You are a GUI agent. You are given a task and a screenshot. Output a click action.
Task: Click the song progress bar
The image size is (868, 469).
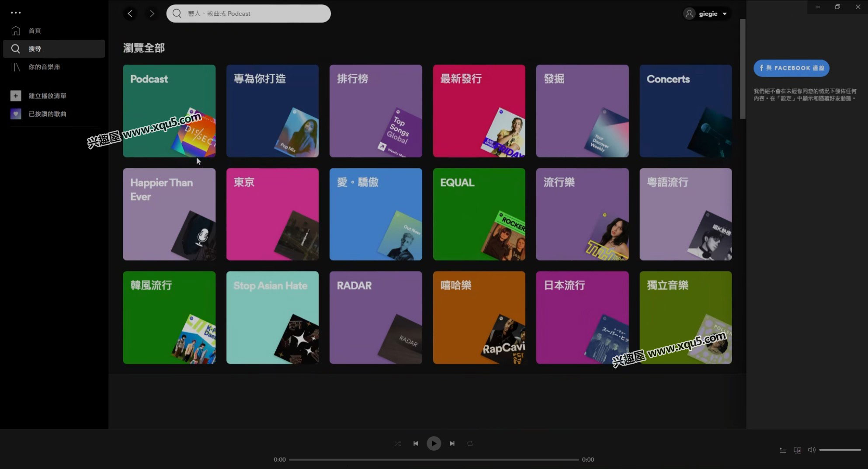(x=434, y=459)
